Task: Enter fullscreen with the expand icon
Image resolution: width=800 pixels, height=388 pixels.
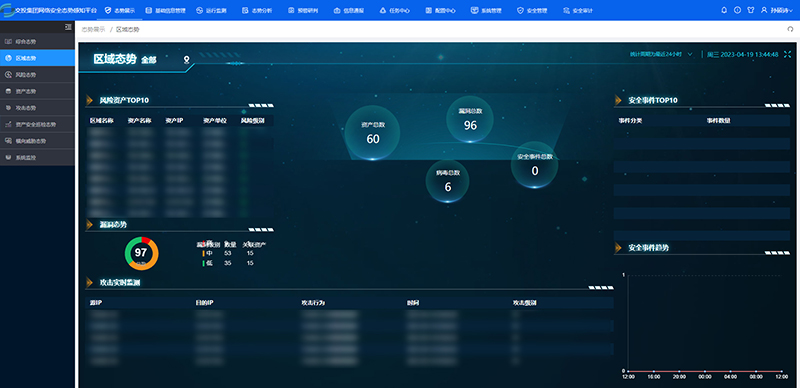Action: click(x=787, y=54)
